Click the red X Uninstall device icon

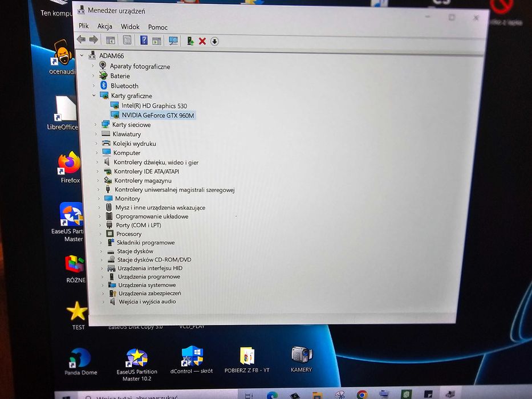tap(202, 42)
